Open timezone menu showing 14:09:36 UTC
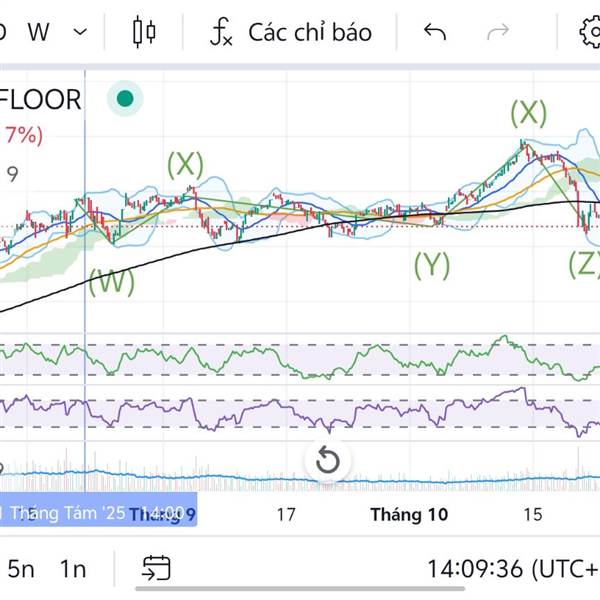600x600 pixels. pos(512,569)
